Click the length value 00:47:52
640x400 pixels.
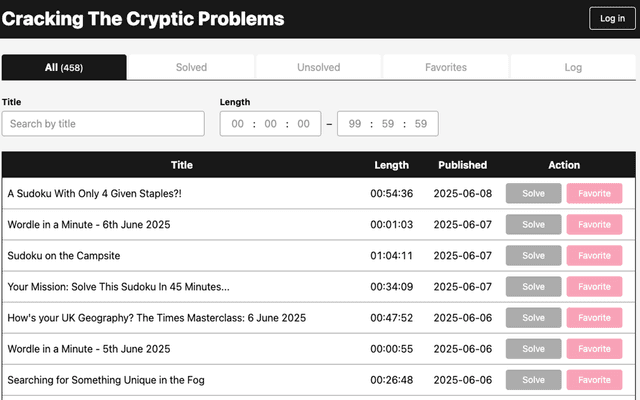pos(391,318)
